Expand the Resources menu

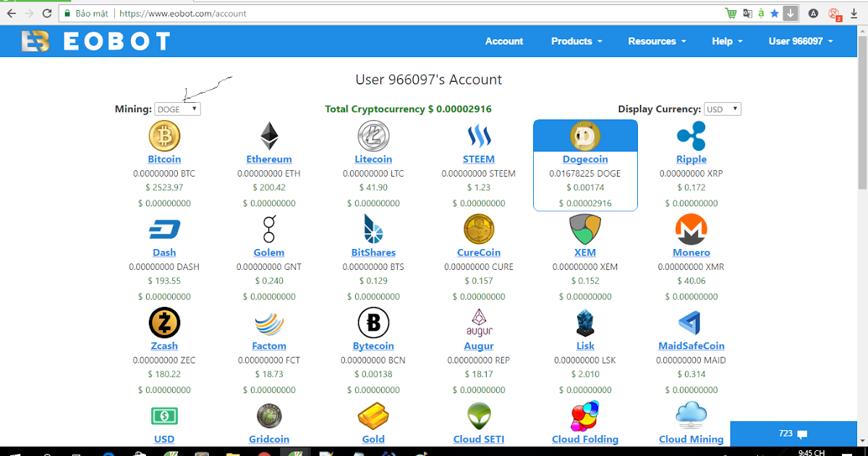[x=657, y=41]
